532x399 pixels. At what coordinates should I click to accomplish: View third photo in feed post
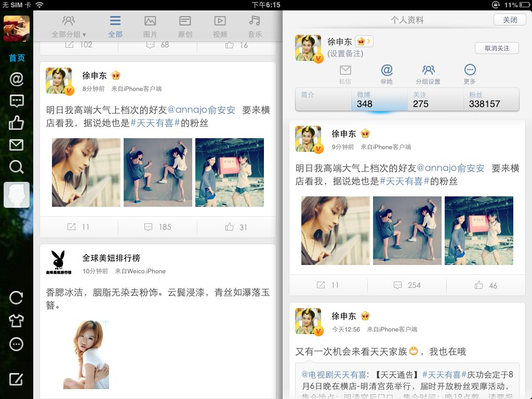[x=229, y=172]
